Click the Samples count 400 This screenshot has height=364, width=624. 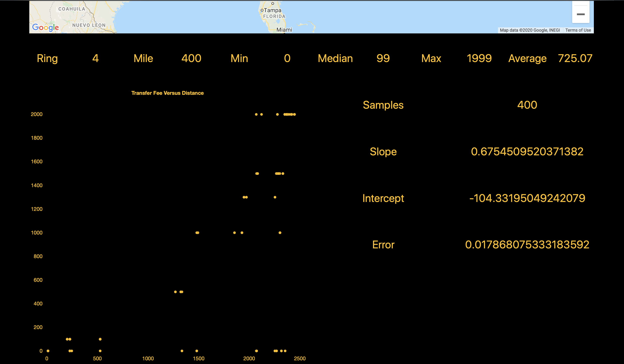[527, 105]
